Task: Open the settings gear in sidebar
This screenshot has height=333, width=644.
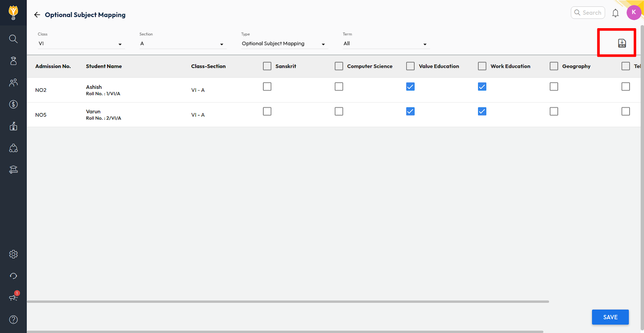Action: click(x=13, y=254)
